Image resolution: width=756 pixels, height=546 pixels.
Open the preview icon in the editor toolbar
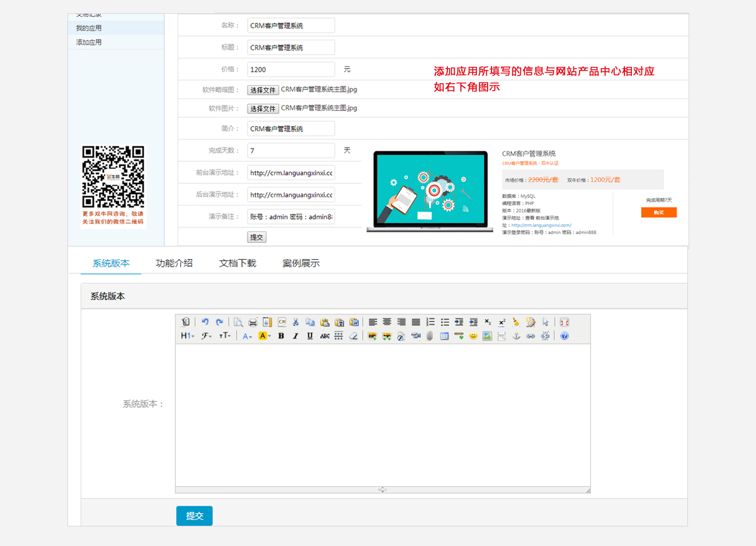click(x=239, y=322)
